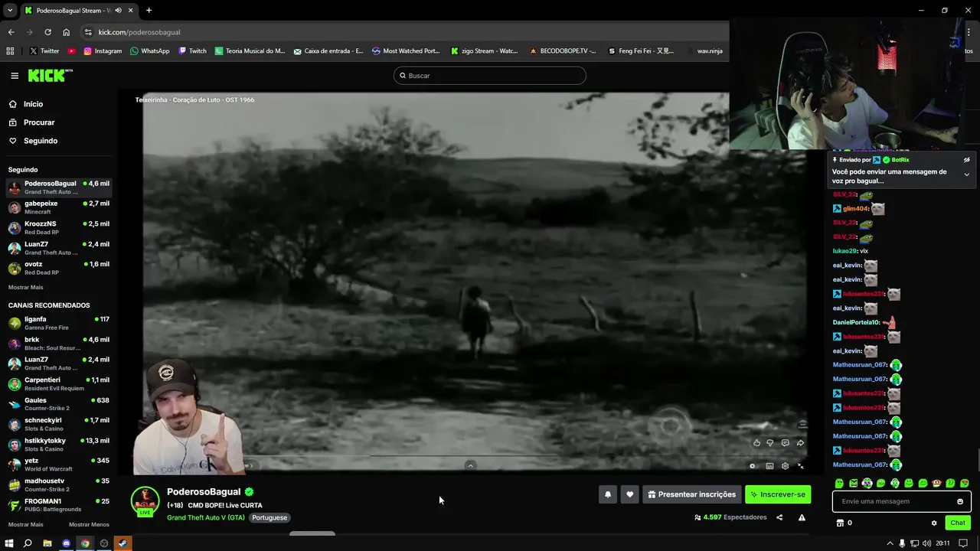This screenshot has height=551, width=980.
Task: Open chat settings gear icon
Action: (934, 523)
